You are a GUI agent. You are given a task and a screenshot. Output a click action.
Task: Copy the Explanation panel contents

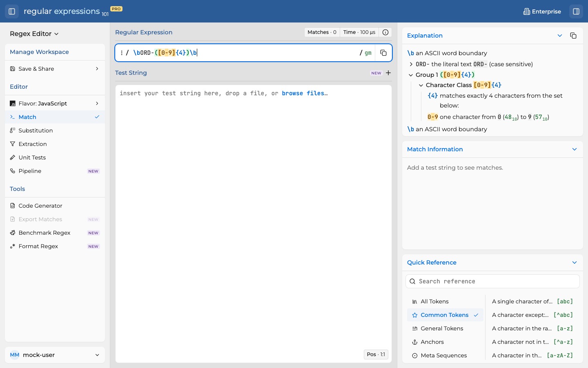pos(573,36)
